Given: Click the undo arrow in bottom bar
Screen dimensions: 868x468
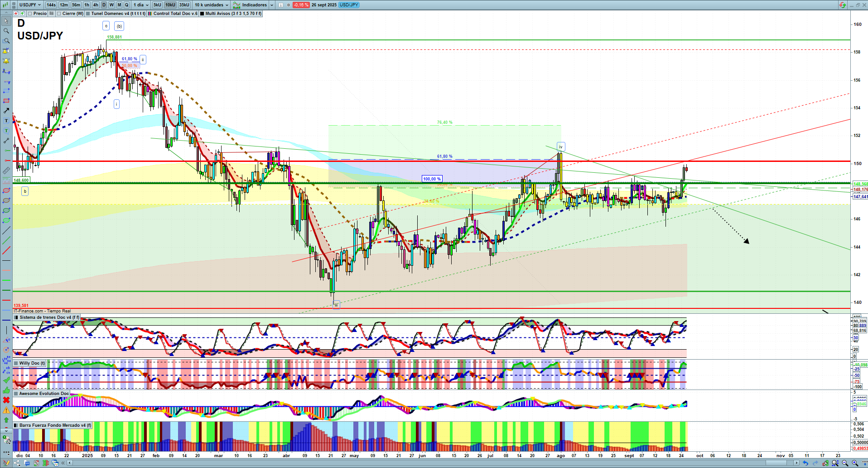Looking at the screenshot, I should pos(805,463).
